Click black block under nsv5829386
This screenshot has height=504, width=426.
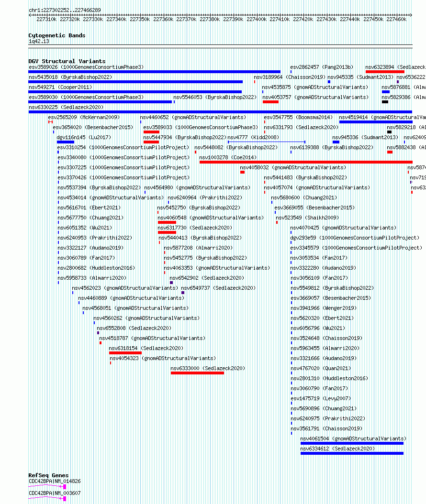tap(385, 102)
